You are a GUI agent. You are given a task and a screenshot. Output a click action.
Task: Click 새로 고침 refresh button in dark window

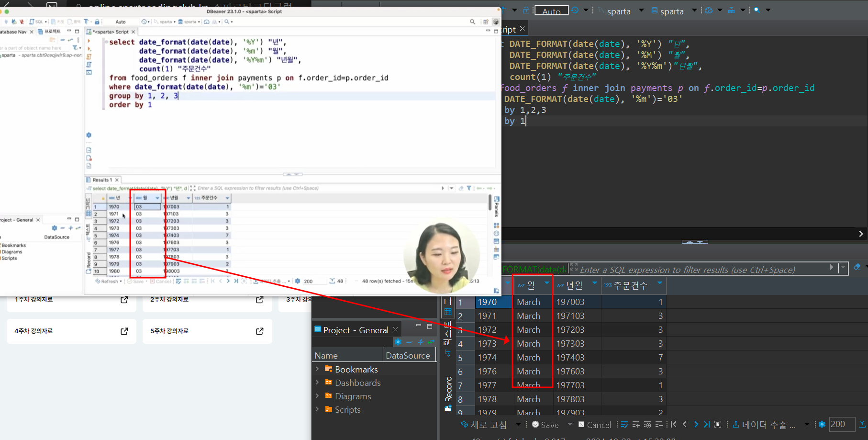point(484,425)
